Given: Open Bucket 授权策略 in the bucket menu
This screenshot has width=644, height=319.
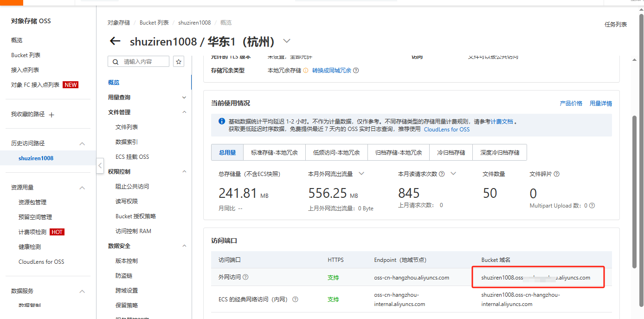Looking at the screenshot, I should point(135,216).
